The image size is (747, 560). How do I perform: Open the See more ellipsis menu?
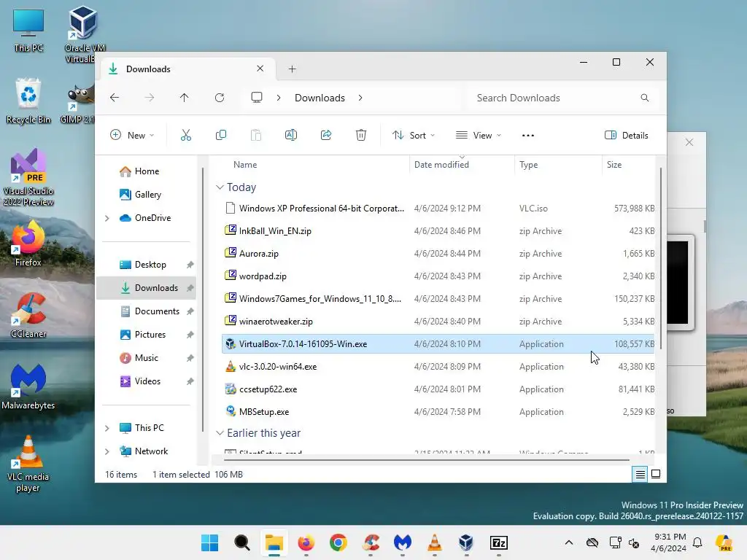528,135
